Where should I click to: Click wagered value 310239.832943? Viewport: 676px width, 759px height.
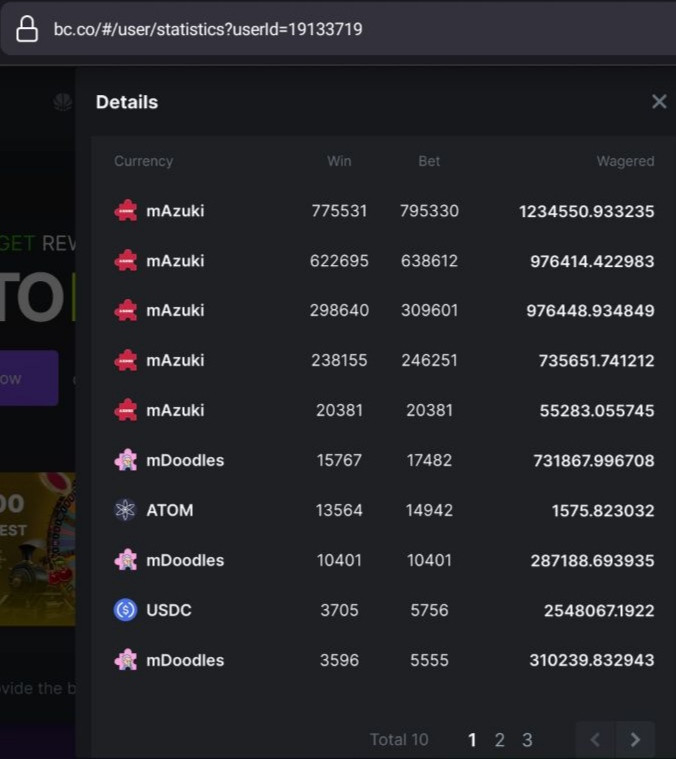coord(592,660)
